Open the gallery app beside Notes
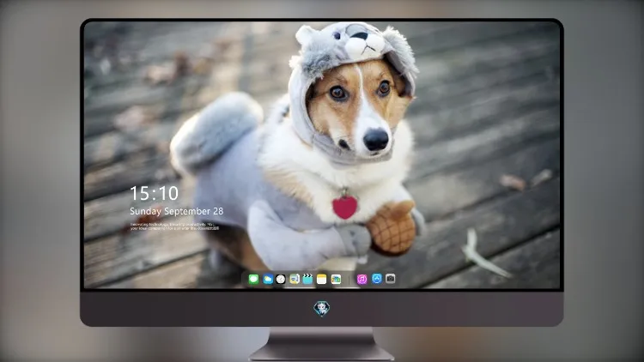The width and height of the screenshot is (644, 362). click(336, 280)
